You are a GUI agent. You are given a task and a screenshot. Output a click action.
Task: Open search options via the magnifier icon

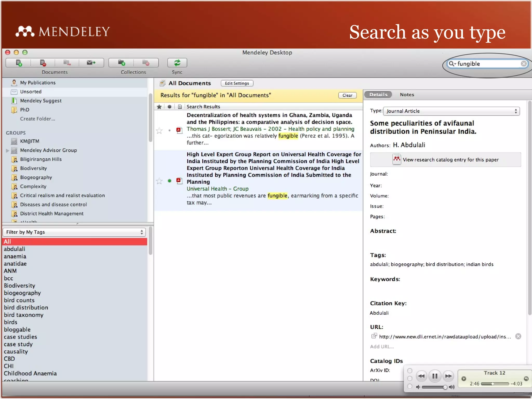[x=452, y=64]
